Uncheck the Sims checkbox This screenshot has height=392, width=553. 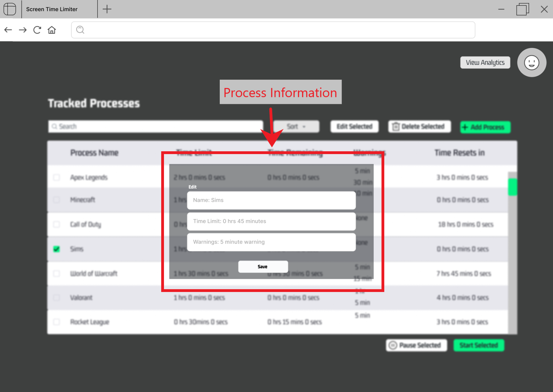pos(57,249)
